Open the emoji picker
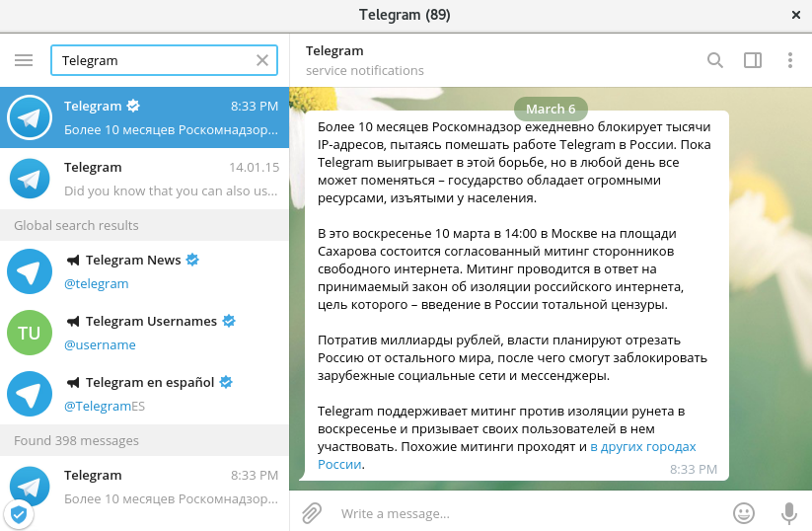Screen dimensions: 812x531 (x=744, y=513)
